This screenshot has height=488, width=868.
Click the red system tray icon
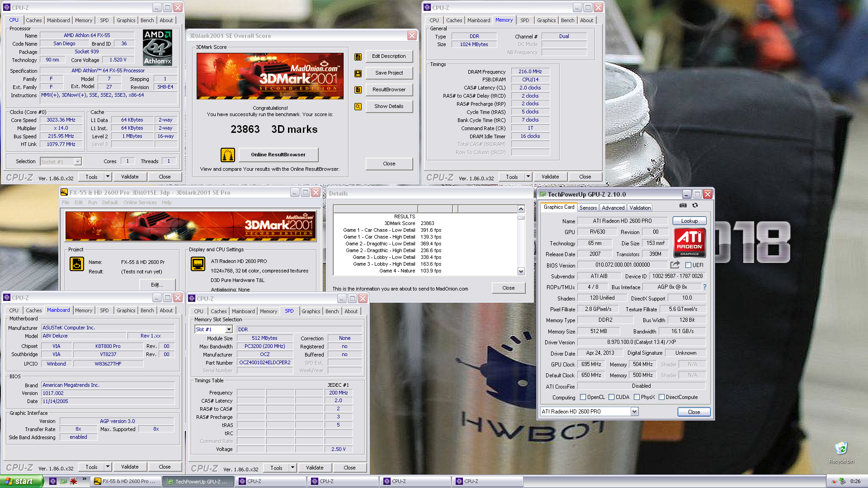834,482
